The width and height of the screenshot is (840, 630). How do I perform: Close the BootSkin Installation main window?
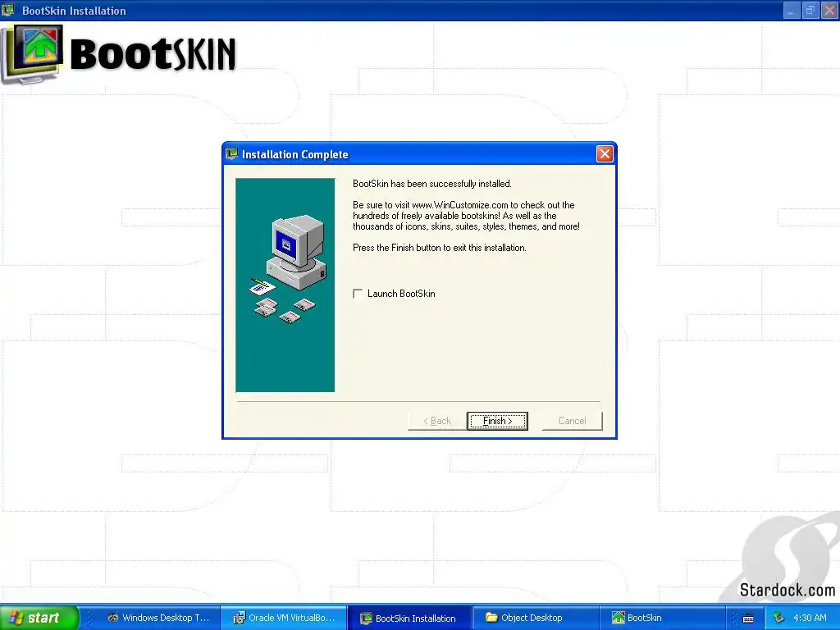pos(829,11)
